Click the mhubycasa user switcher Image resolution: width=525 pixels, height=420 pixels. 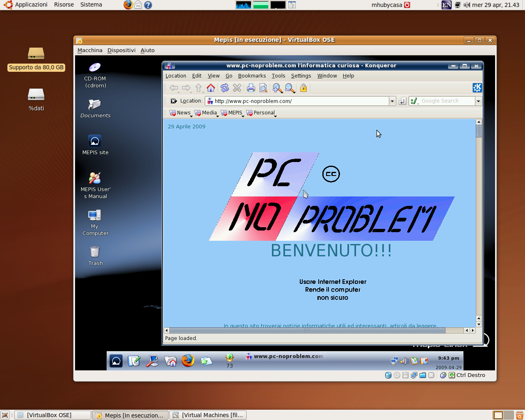[390, 5]
